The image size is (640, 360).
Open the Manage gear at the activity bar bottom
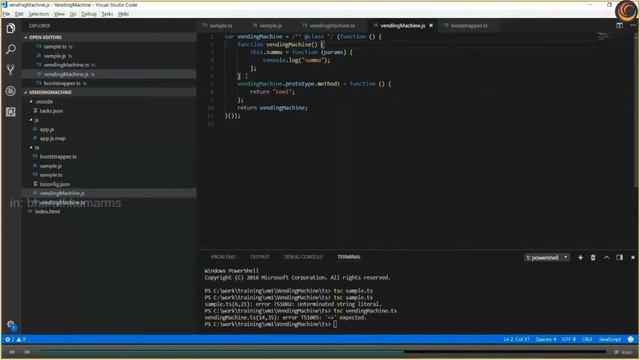point(11,325)
